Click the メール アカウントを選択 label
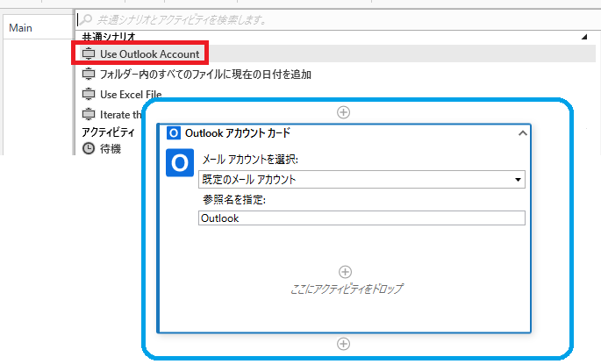The height and width of the screenshot is (364, 601). 250,159
